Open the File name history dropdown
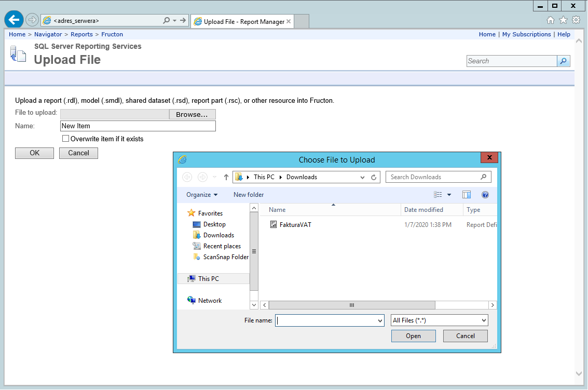Image resolution: width=588 pixels, height=390 pixels. (380, 320)
